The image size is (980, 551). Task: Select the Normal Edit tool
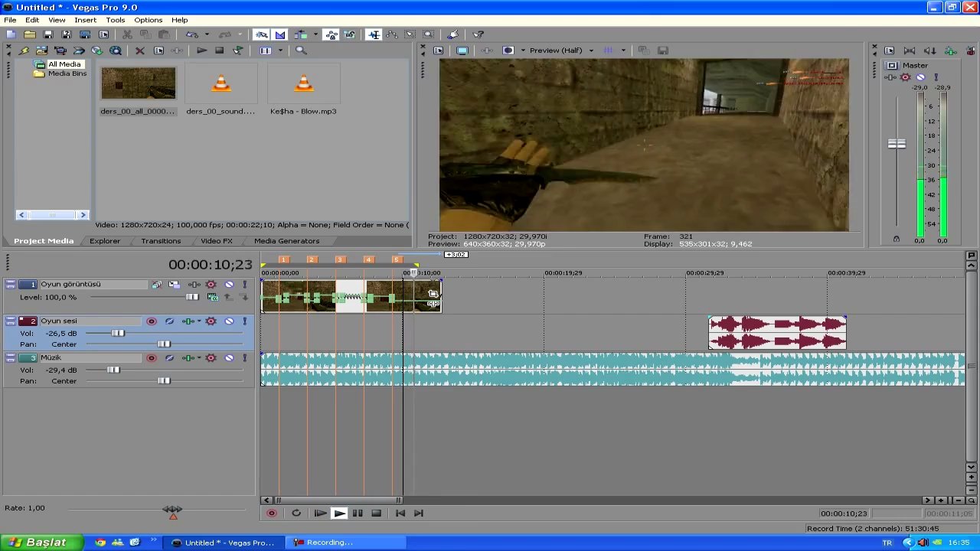tap(374, 34)
